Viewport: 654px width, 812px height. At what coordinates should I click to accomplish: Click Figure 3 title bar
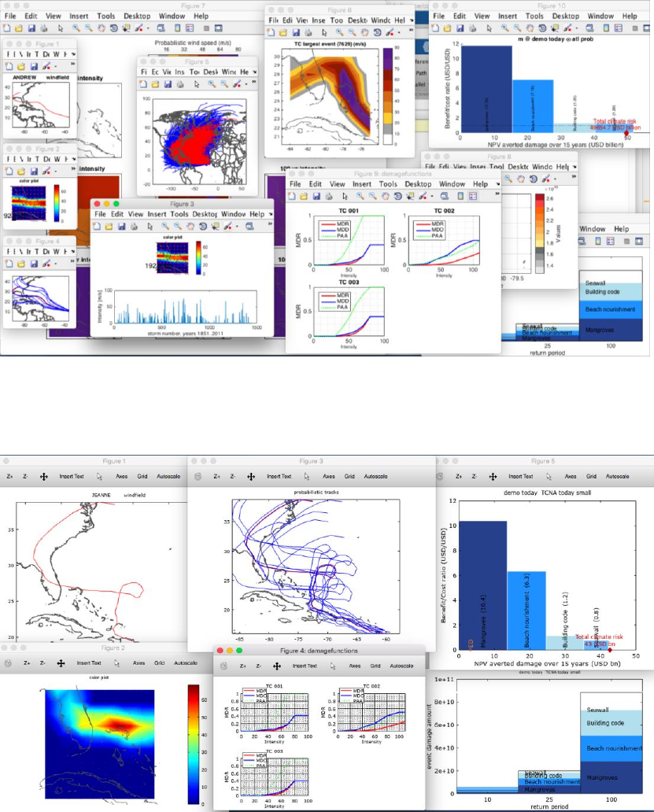click(182, 204)
